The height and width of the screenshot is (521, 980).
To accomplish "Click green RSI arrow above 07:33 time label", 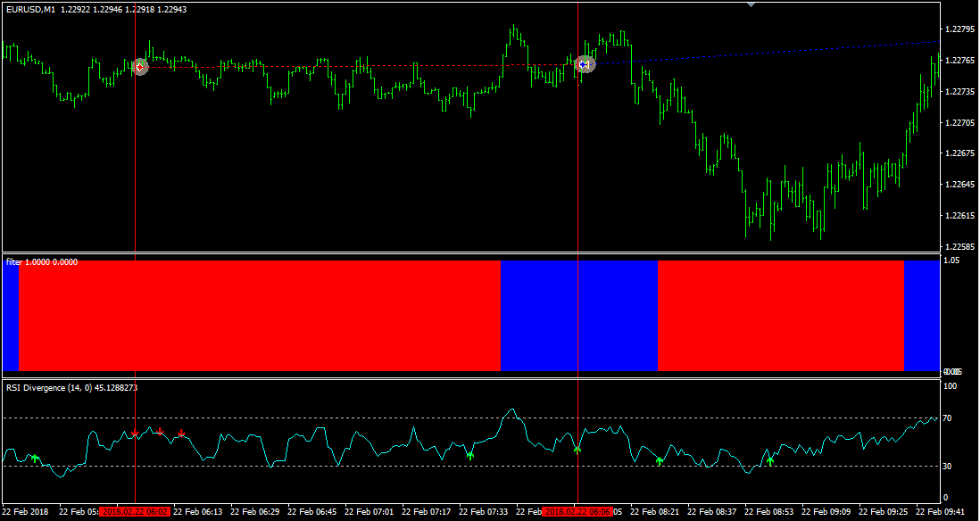I will [x=470, y=455].
